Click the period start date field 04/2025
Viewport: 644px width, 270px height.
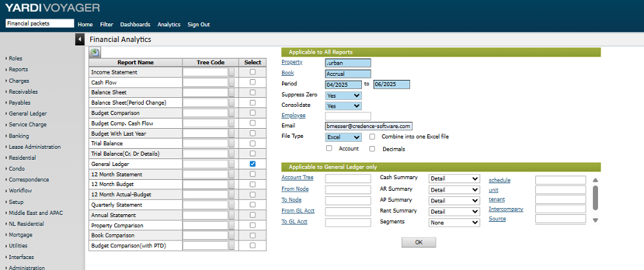[343, 84]
